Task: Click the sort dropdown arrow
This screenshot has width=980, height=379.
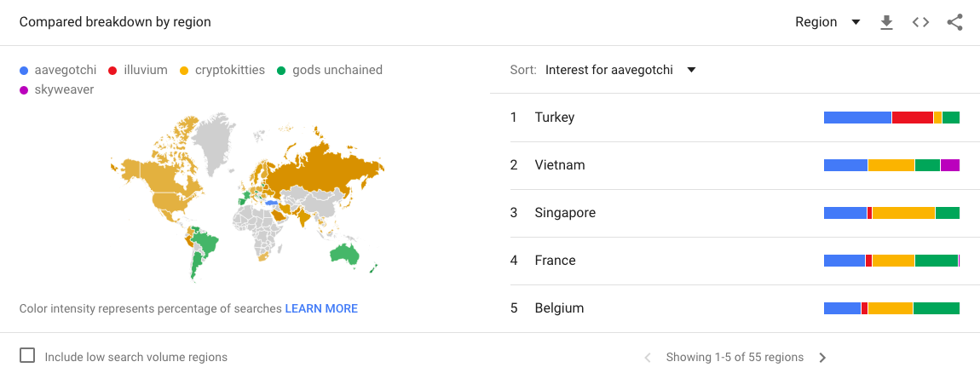Action: tap(691, 70)
